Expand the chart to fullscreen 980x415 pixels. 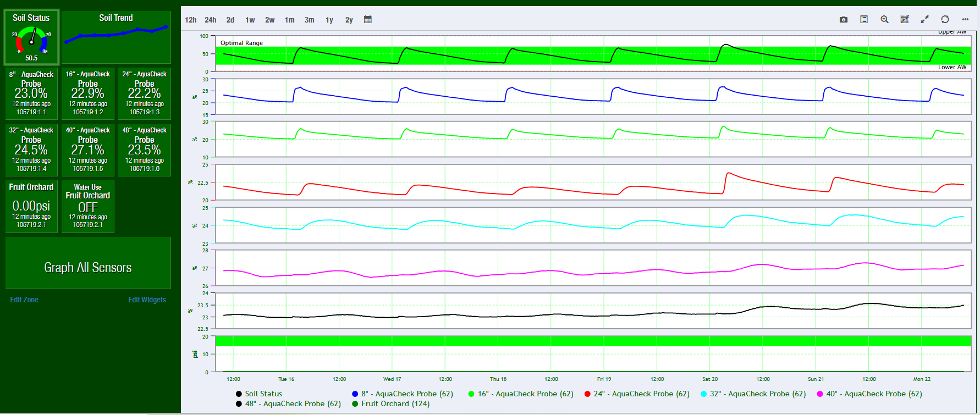(x=925, y=19)
